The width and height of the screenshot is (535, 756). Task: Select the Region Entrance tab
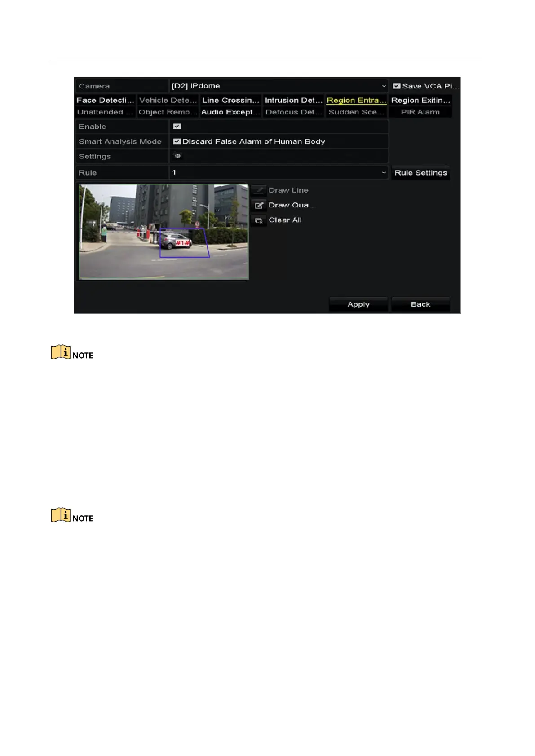coord(356,100)
